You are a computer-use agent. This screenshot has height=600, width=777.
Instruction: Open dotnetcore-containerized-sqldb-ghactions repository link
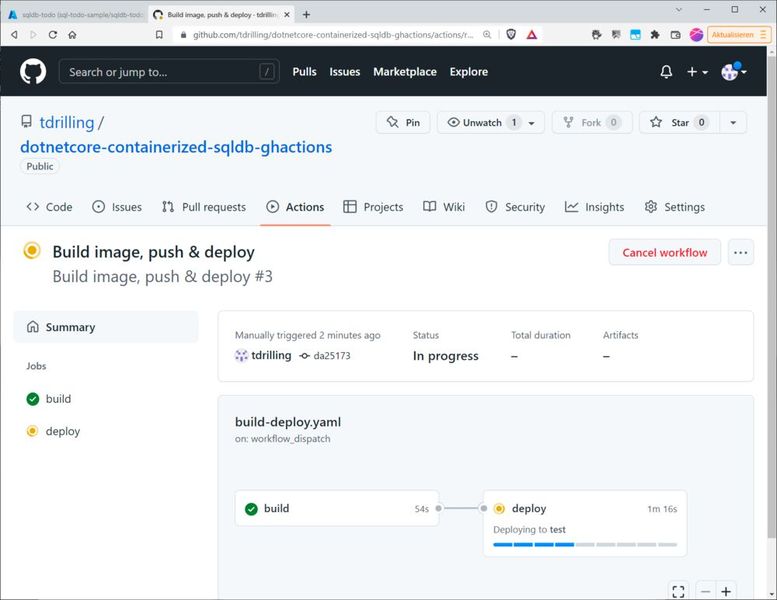point(176,147)
